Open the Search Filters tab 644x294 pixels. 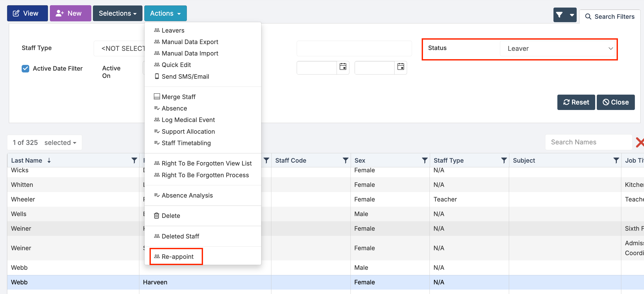pyautogui.click(x=610, y=17)
